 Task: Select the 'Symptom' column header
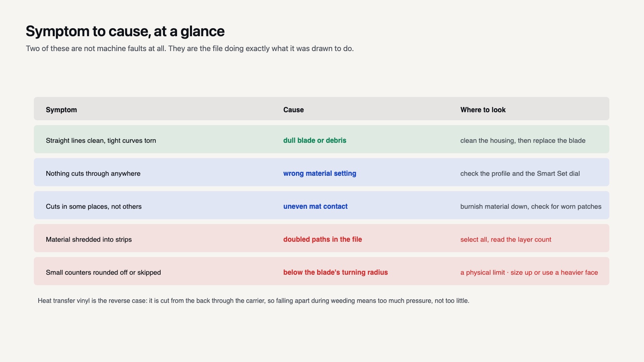coord(61,110)
